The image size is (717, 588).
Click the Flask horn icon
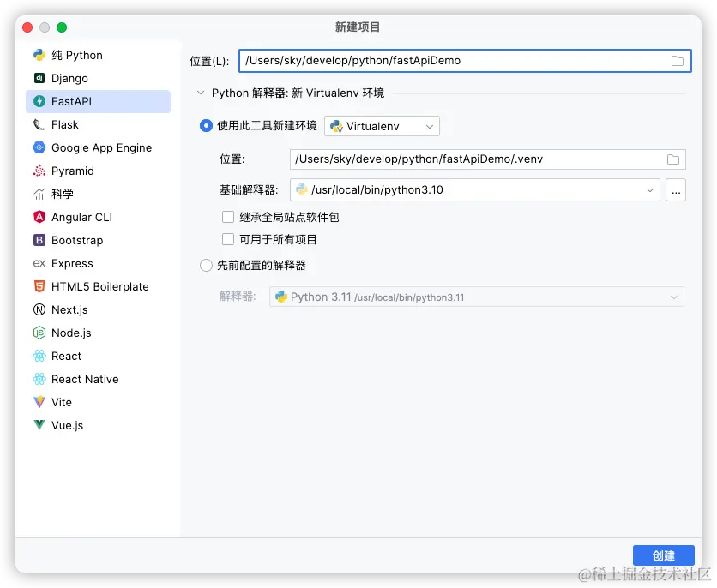pyautogui.click(x=39, y=125)
